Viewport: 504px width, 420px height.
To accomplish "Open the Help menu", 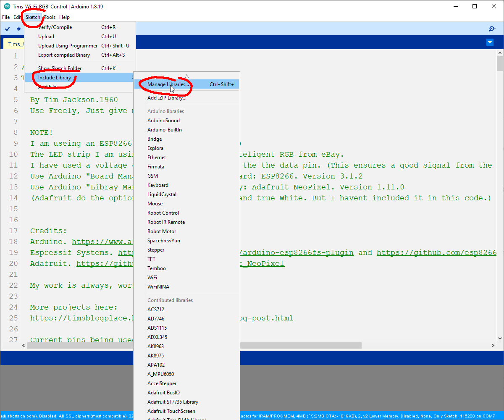I will (64, 17).
